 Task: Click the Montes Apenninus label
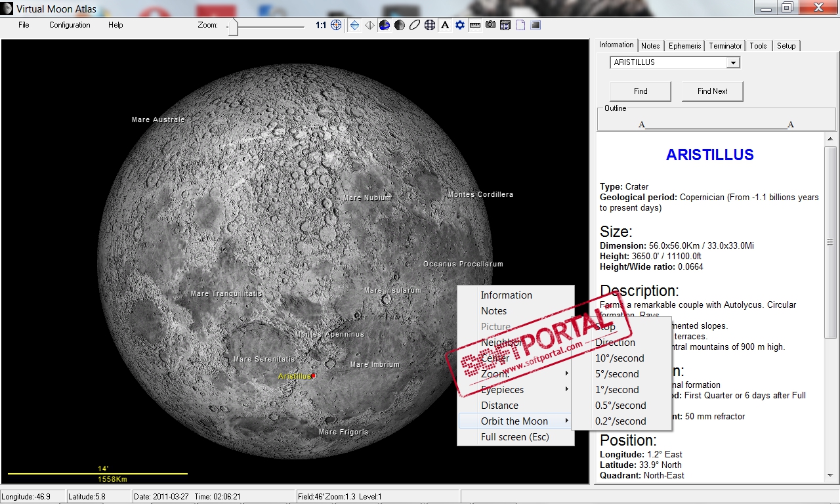point(329,335)
